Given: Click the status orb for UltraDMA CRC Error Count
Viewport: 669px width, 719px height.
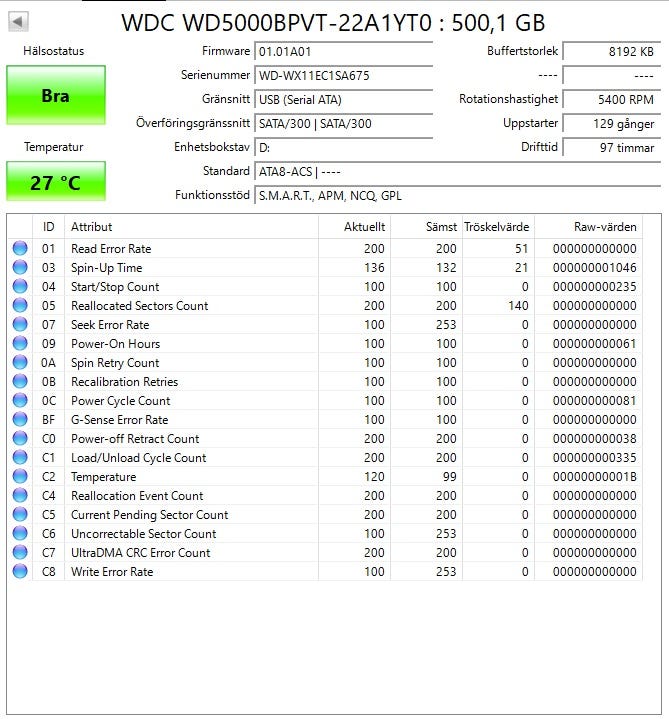Looking at the screenshot, I should tap(20, 553).
